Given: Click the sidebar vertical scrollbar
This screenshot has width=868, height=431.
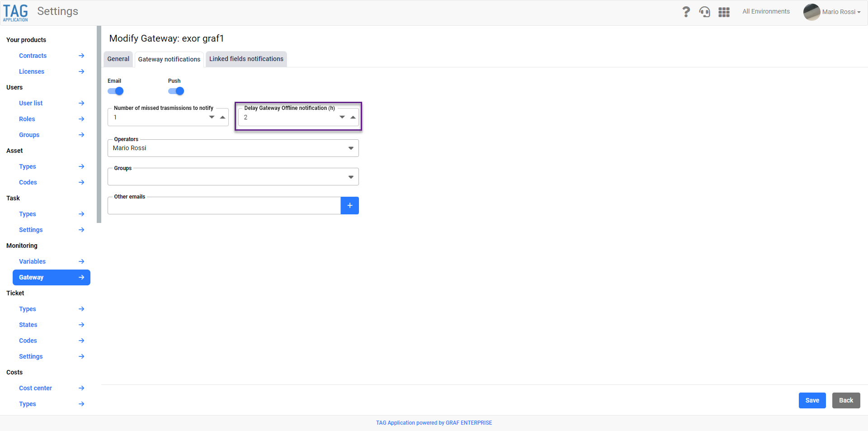Looking at the screenshot, I should pos(99,124).
